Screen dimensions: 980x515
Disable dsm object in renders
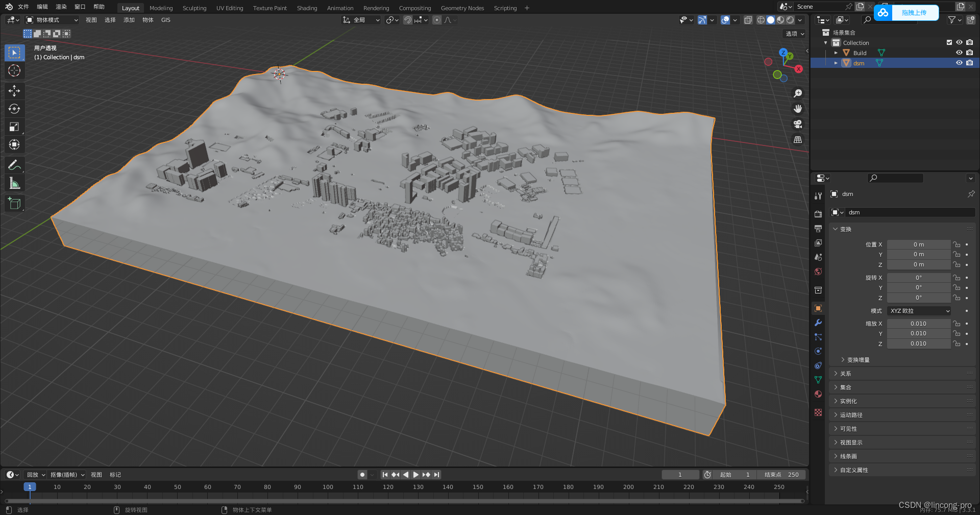tap(969, 63)
